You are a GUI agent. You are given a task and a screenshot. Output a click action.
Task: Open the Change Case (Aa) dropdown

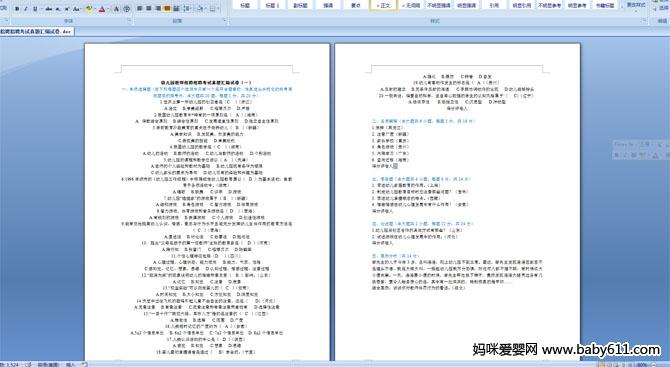76,9
